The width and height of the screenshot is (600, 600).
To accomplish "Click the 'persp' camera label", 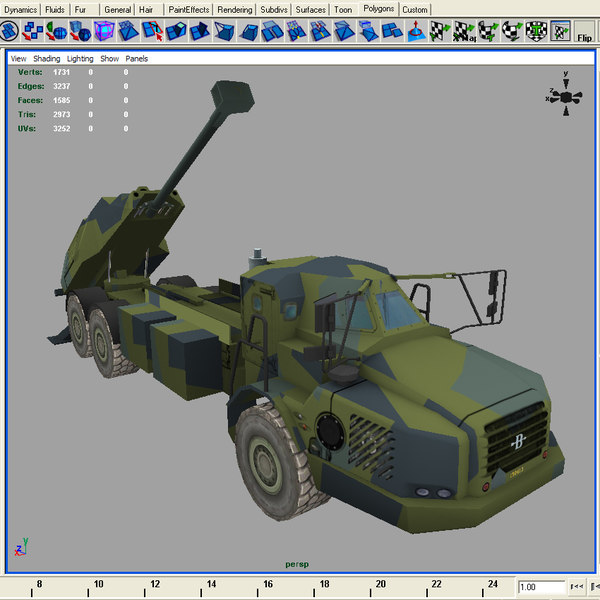I will (x=297, y=564).
